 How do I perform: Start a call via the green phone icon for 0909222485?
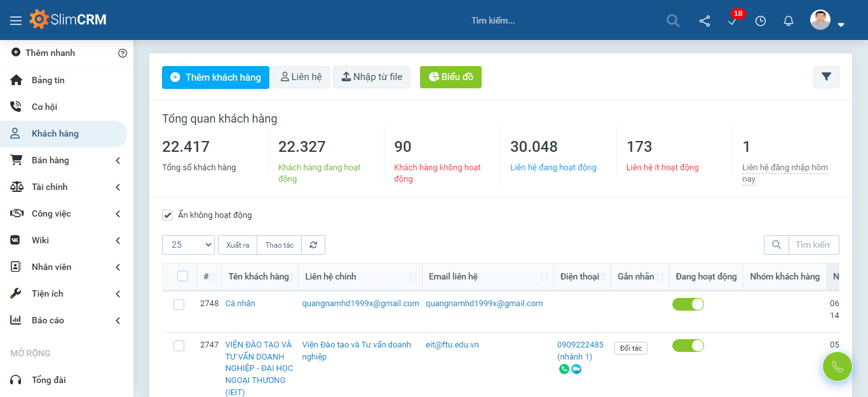tap(563, 368)
